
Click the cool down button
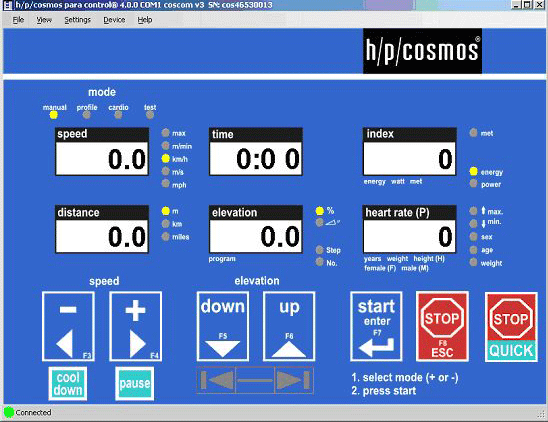(x=68, y=384)
